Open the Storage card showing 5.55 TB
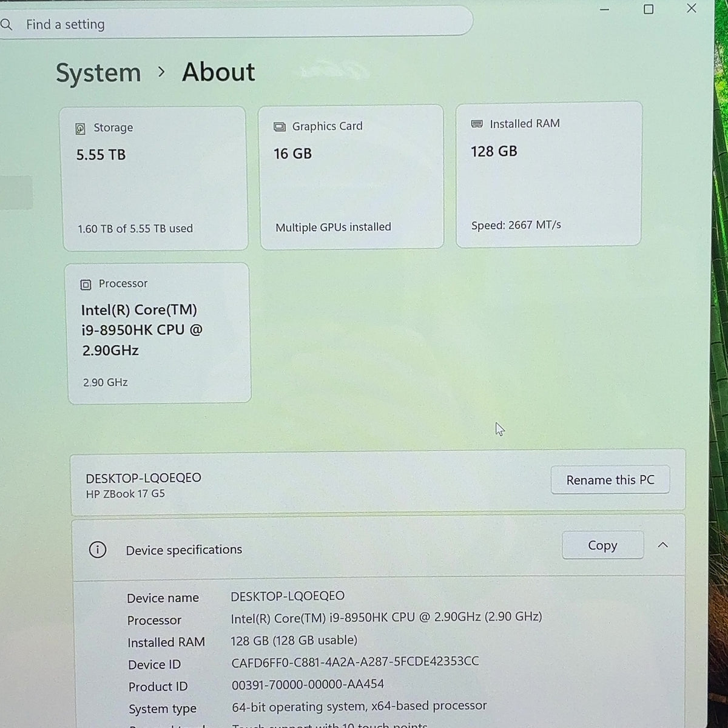The height and width of the screenshot is (728, 728). [154, 178]
